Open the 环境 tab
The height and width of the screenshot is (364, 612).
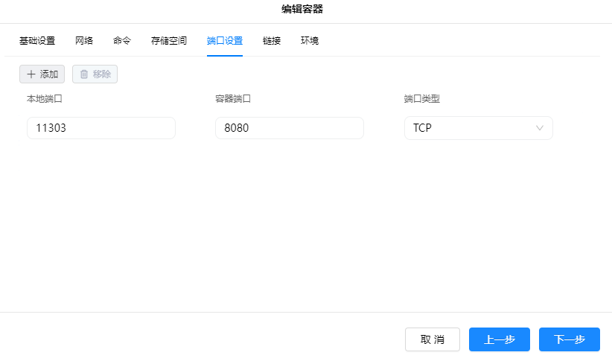[310, 41]
